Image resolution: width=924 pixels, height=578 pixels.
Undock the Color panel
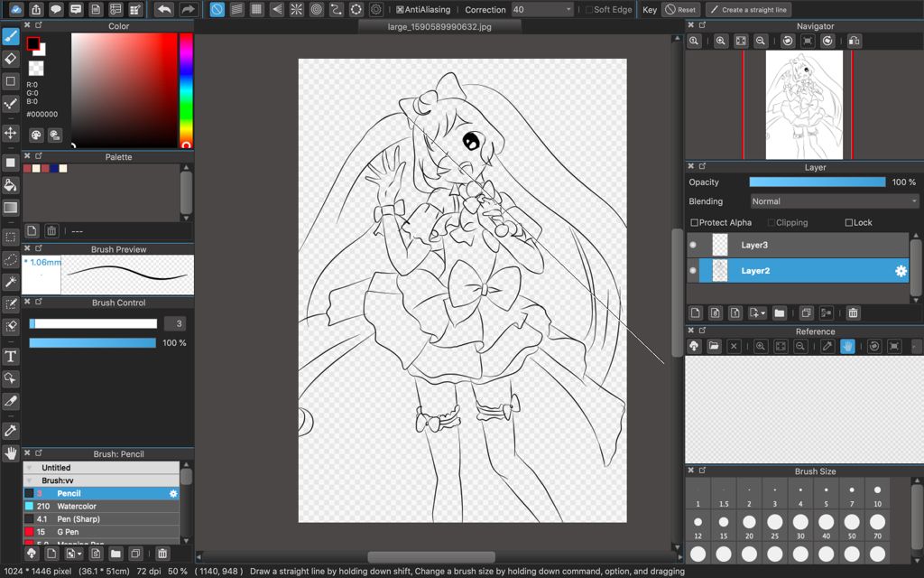(x=38, y=25)
